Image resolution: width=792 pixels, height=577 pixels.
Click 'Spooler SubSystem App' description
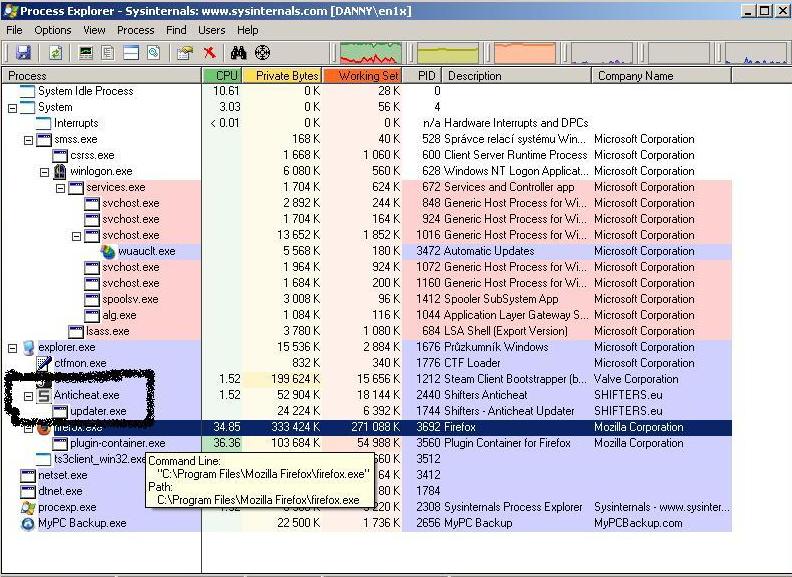point(501,299)
